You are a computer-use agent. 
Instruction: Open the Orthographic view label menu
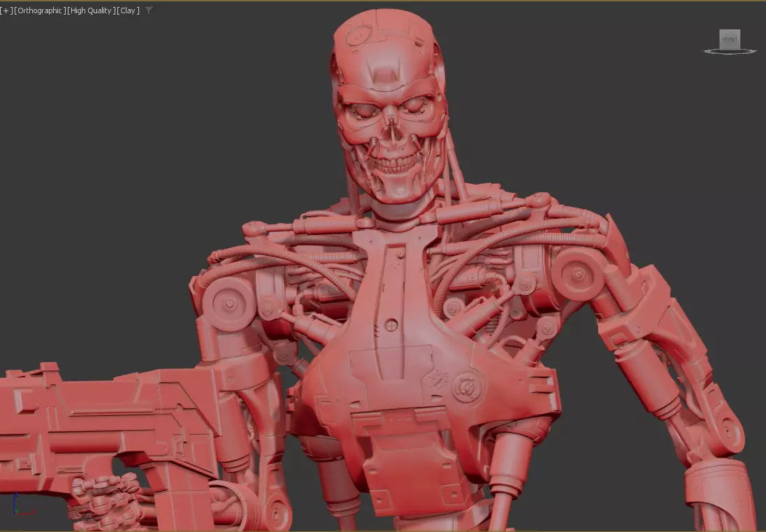[x=40, y=10]
